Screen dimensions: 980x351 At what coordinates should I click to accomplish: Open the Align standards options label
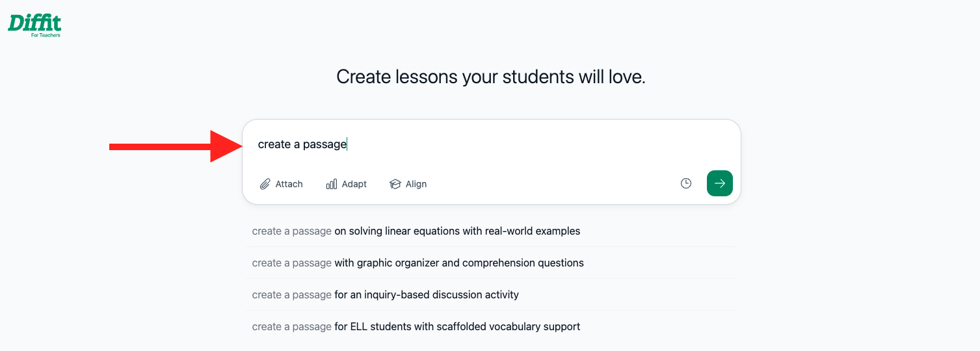416,184
